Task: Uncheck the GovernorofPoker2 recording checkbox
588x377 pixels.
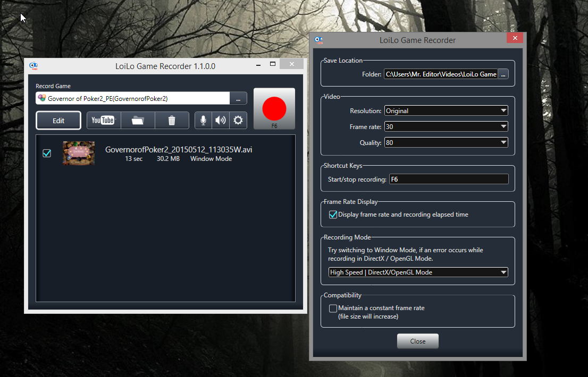Action: 47,153
